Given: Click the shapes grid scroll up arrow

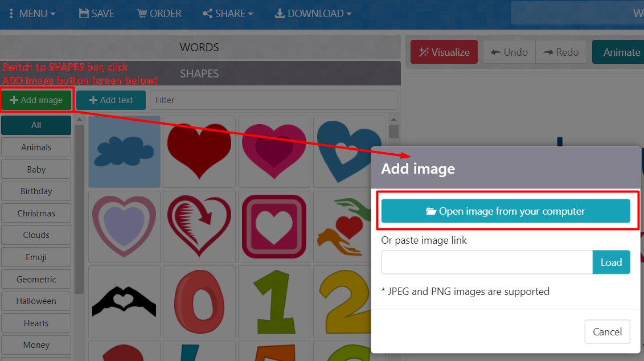Looking at the screenshot, I should click(x=393, y=120).
